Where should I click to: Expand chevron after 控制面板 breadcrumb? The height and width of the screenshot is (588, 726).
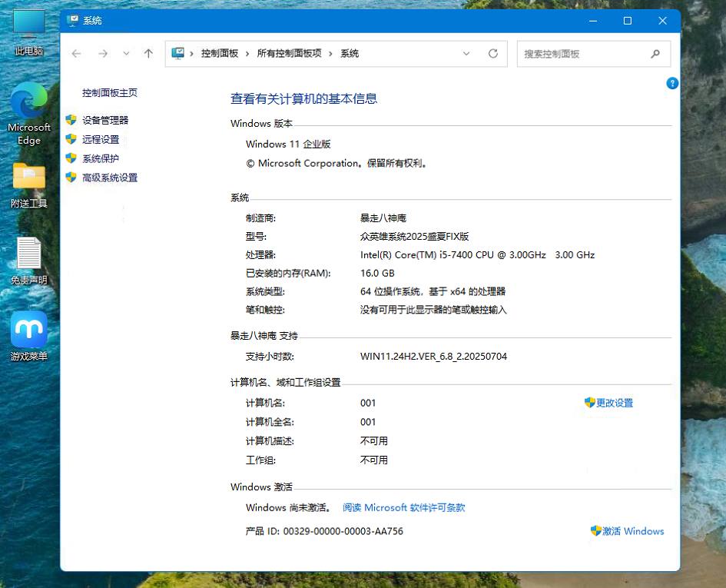coord(247,54)
